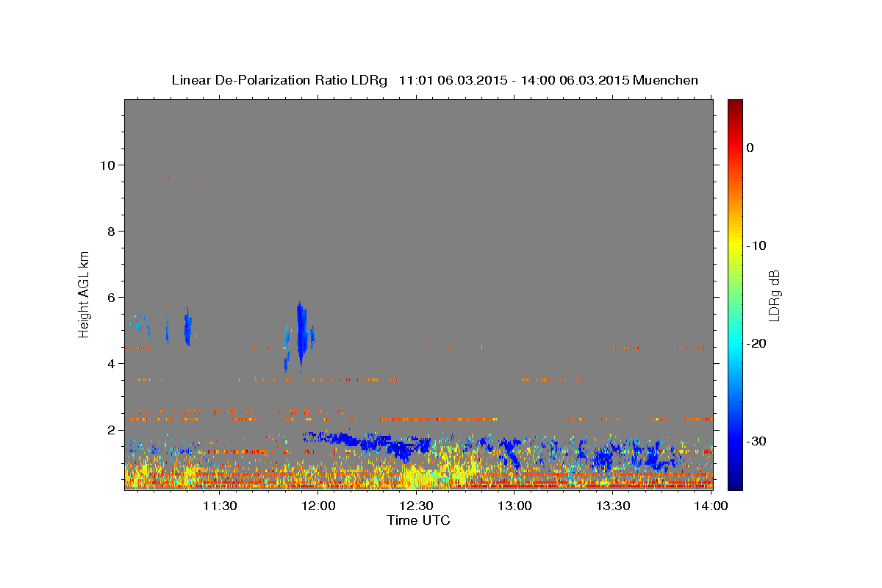
Task: Click the '12:30' time tick label
Action: point(417,506)
